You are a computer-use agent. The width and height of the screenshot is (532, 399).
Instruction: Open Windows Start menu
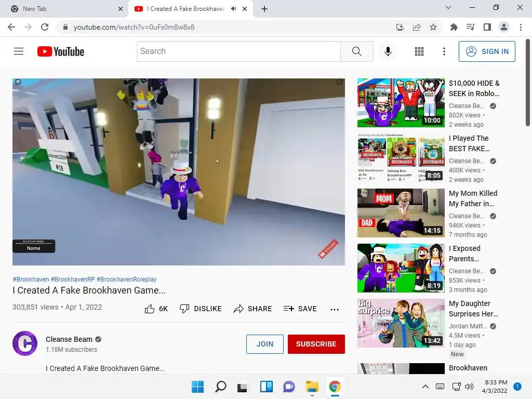[x=197, y=387]
